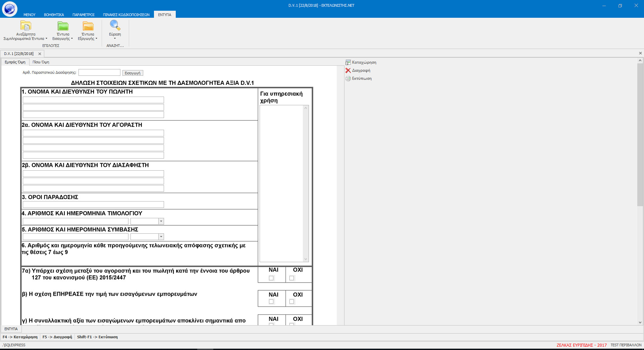Switch to the Πίσω Όψη tab

(x=41, y=62)
